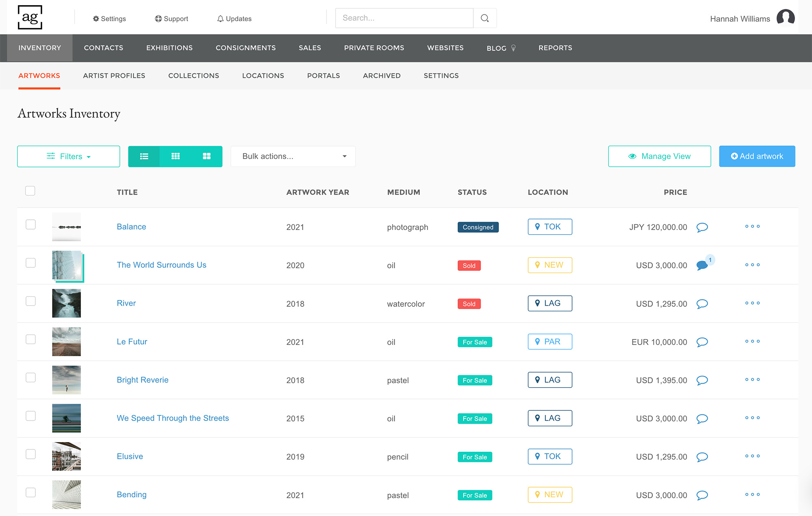Open the Blog tab with lightbulb
Image resolution: width=812 pixels, height=516 pixels.
pos(501,48)
